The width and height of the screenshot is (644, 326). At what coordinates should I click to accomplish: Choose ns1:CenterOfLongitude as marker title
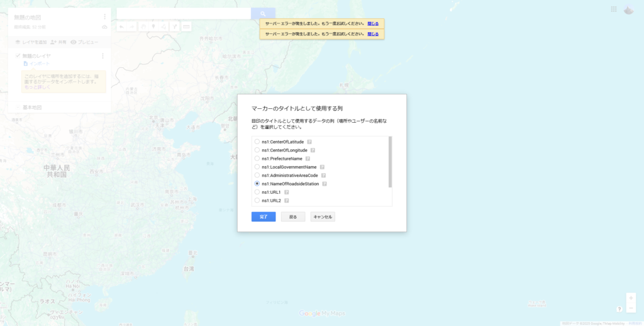[x=257, y=150]
